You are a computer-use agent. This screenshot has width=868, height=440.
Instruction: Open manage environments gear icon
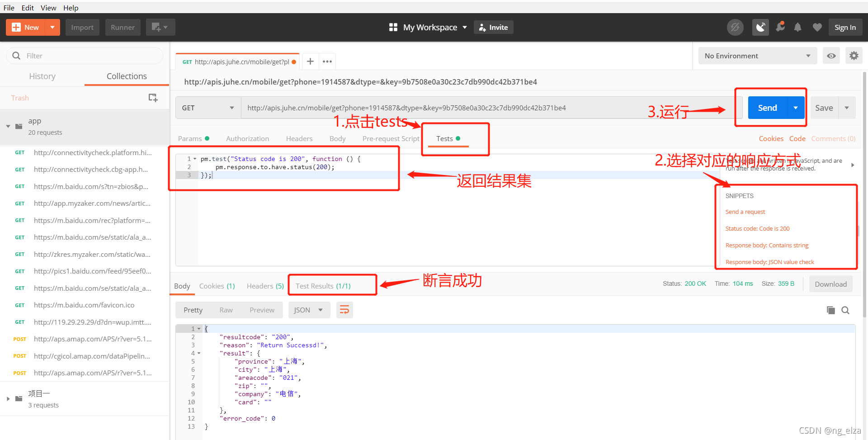coord(854,56)
